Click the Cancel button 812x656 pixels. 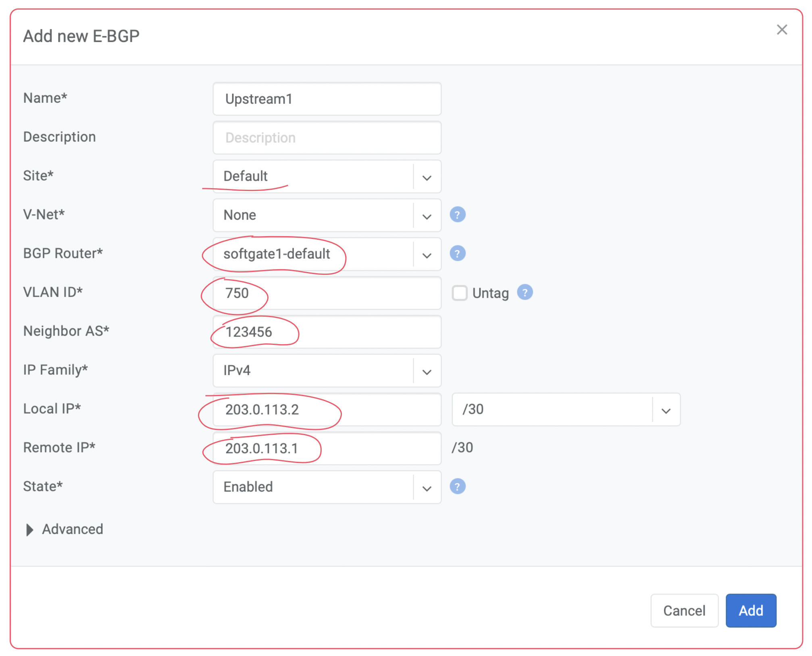tap(684, 610)
